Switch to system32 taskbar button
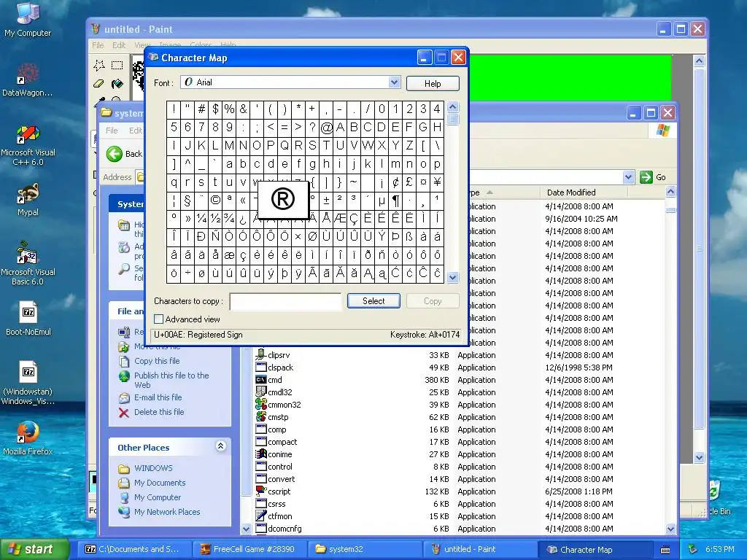This screenshot has height=560, width=747. pyautogui.click(x=366, y=549)
